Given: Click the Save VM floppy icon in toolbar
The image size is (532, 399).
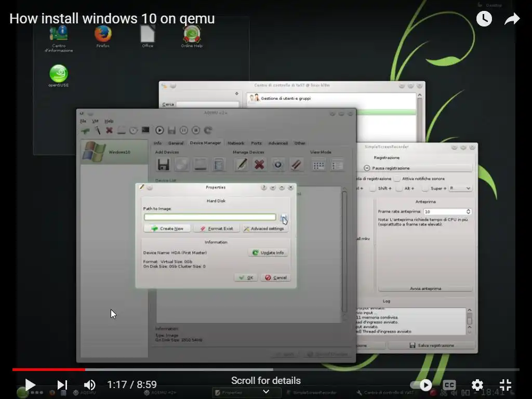Looking at the screenshot, I should coord(171,130).
